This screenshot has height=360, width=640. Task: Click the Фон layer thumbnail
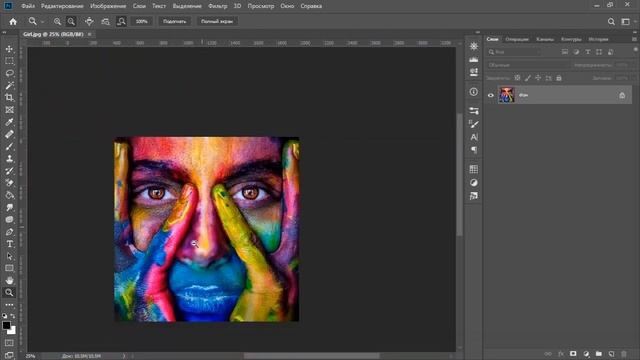(x=507, y=95)
